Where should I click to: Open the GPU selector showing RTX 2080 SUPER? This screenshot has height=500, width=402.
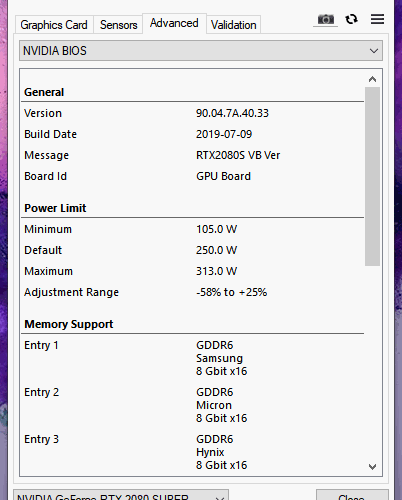(x=121, y=495)
